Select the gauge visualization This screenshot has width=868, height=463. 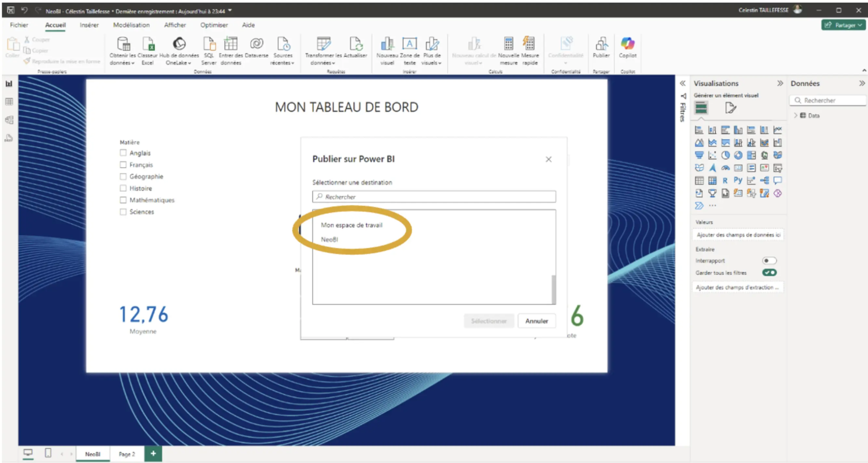pyautogui.click(x=725, y=168)
